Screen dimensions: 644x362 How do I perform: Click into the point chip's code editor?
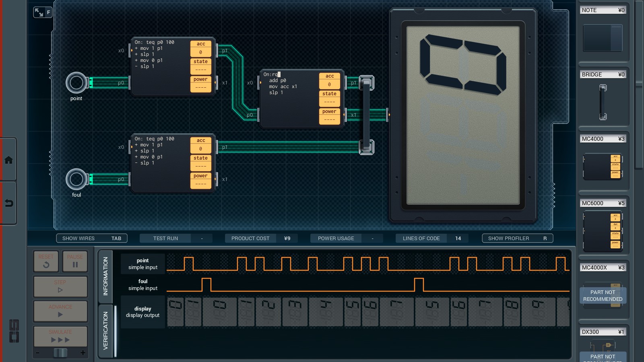pos(161,66)
